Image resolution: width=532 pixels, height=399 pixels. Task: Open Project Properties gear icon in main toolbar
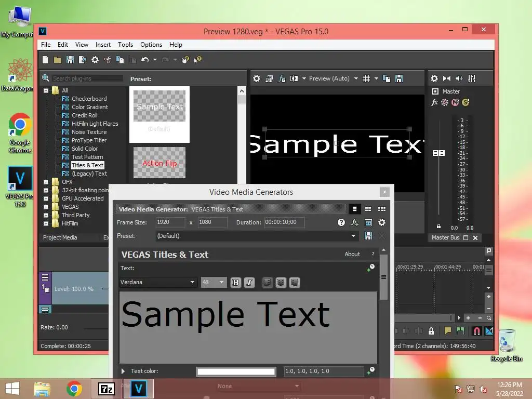click(x=95, y=60)
